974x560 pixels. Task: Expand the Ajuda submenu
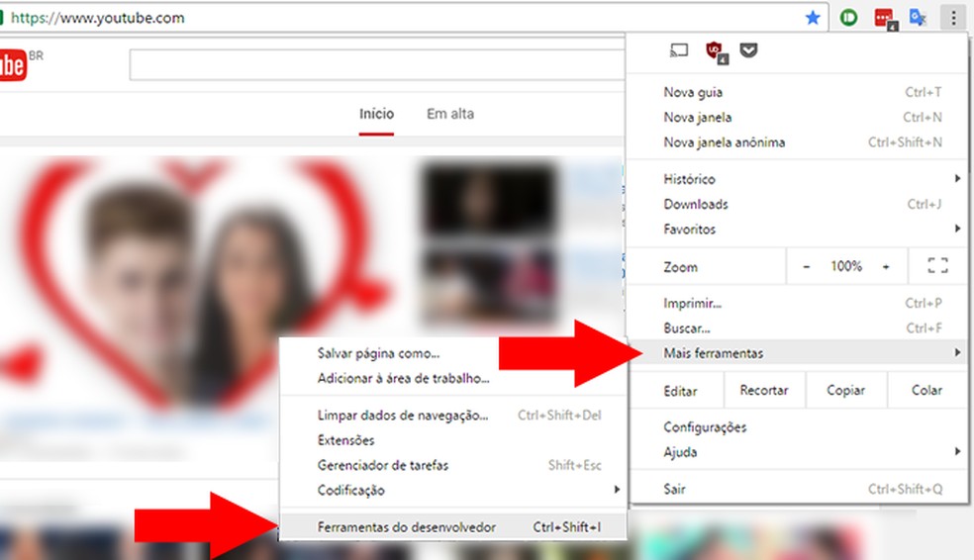coord(798,452)
